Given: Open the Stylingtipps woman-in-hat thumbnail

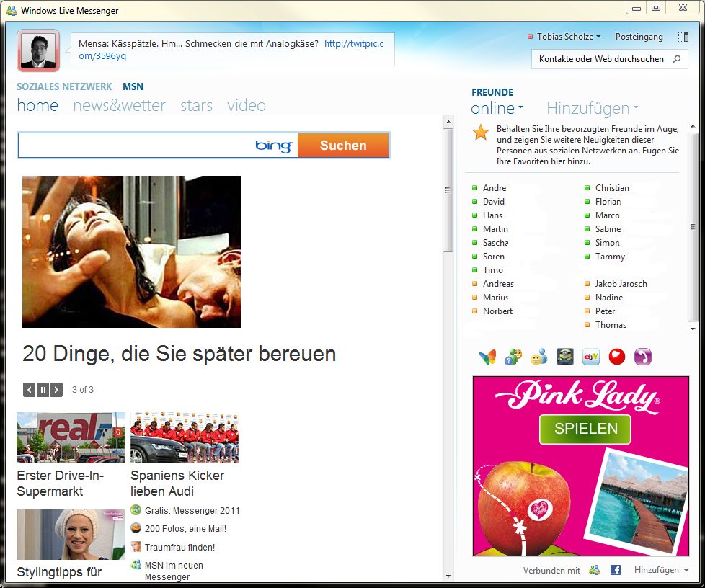Looking at the screenshot, I should pyautogui.click(x=71, y=535).
